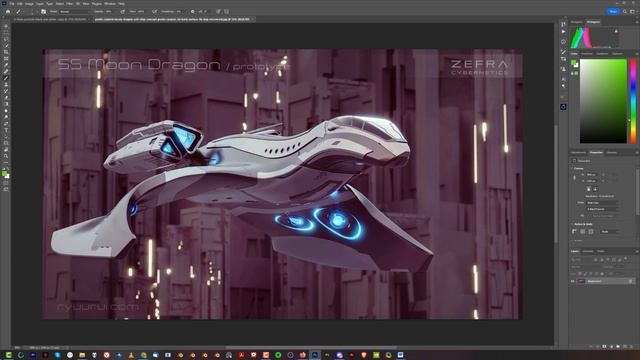Image resolution: width=640 pixels, height=360 pixels.
Task: Select the Brush tool in toolbar
Action: point(6,78)
